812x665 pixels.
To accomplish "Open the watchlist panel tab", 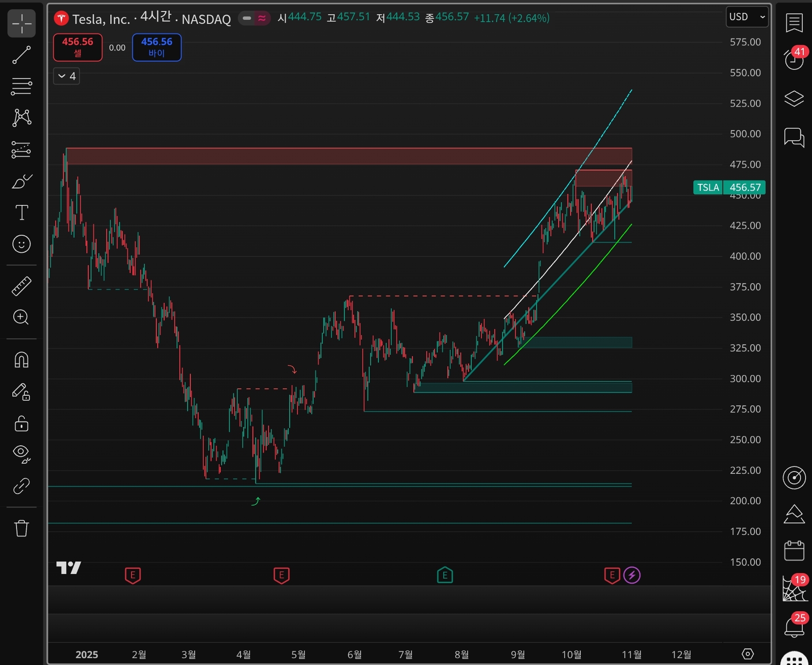I will click(794, 23).
